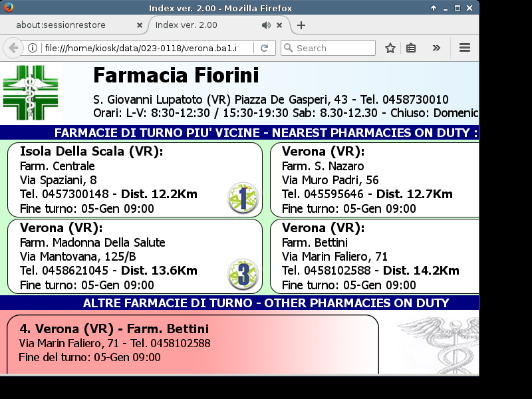
Task: Open the site information icon
Action: pyautogui.click(x=32, y=48)
